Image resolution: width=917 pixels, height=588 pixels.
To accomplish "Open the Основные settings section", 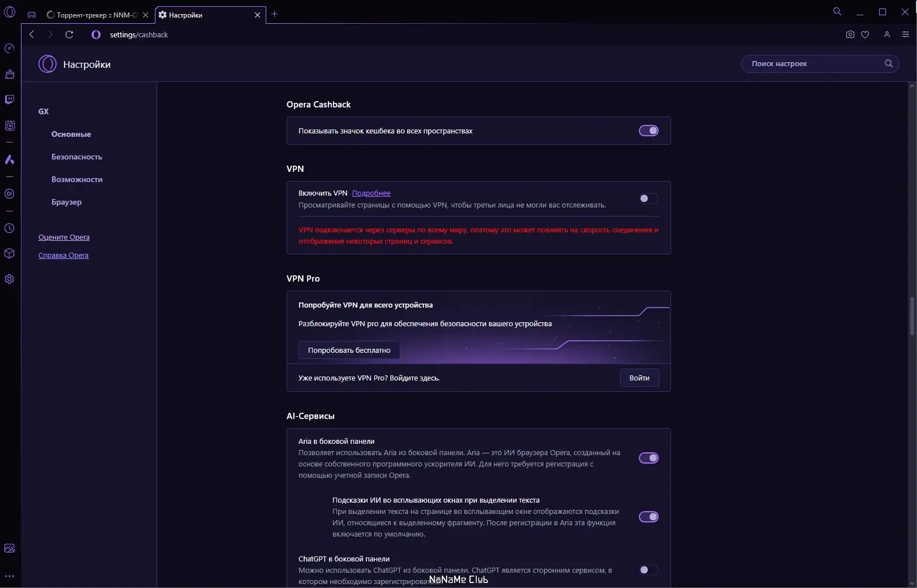I will coord(71,134).
